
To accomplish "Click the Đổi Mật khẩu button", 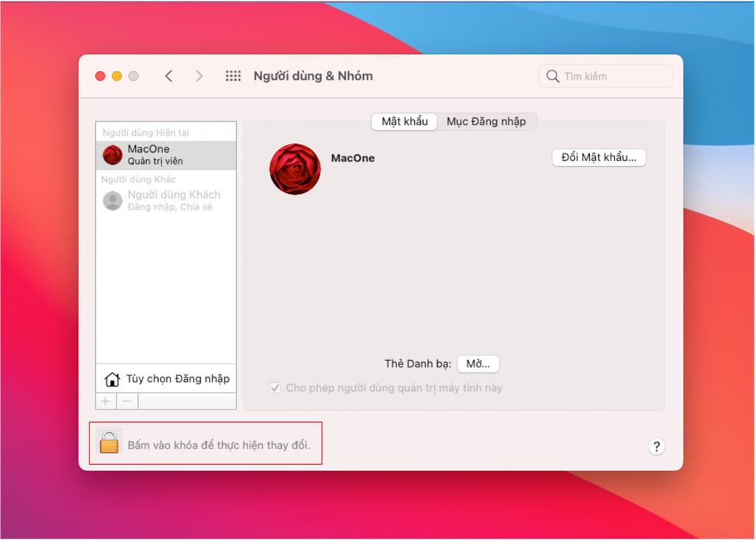I will [x=599, y=158].
